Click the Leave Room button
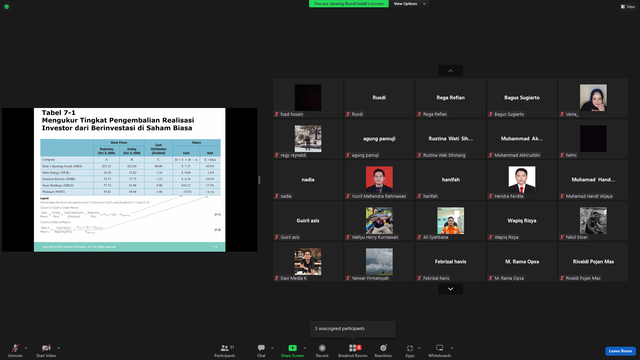 click(620, 351)
